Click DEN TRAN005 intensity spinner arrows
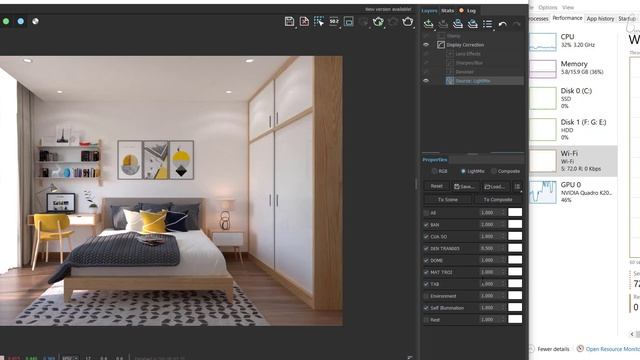This screenshot has width=640, height=360. [503, 248]
